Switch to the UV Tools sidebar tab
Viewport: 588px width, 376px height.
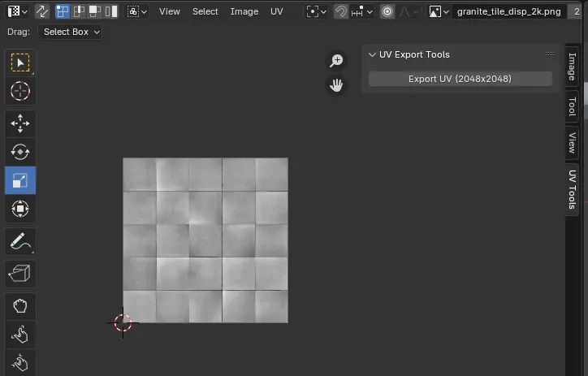click(x=572, y=189)
